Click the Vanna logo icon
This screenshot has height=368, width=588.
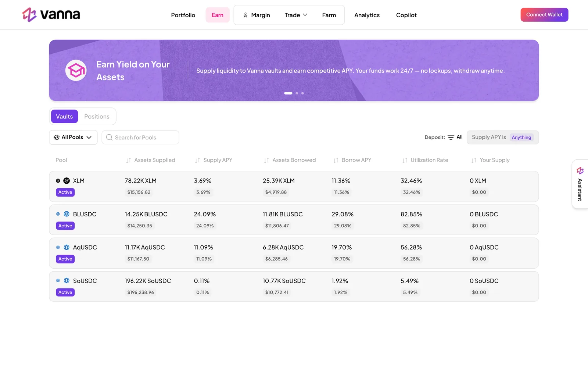(x=29, y=15)
